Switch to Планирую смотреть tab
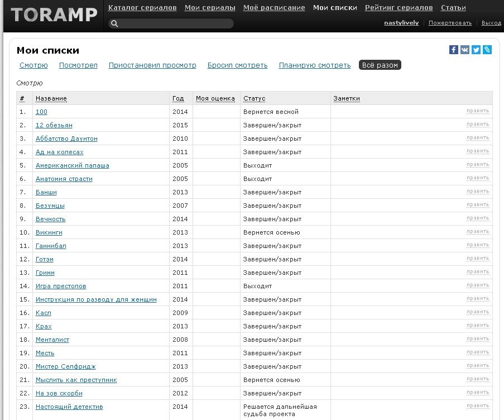Screen dimensions: 504x420 click(x=315, y=65)
